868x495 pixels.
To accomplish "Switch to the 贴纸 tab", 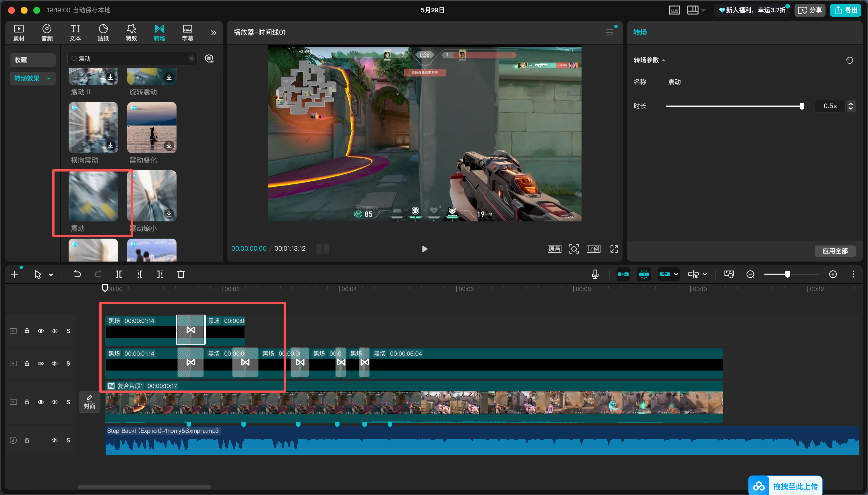I will (x=103, y=33).
